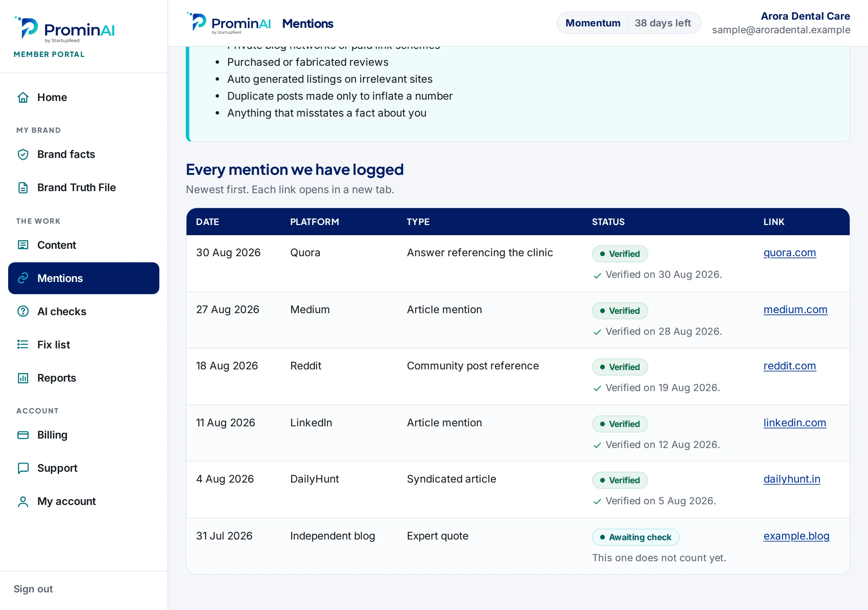The image size is (868, 610).
Task: Click the STATUS column header
Action: [608, 222]
